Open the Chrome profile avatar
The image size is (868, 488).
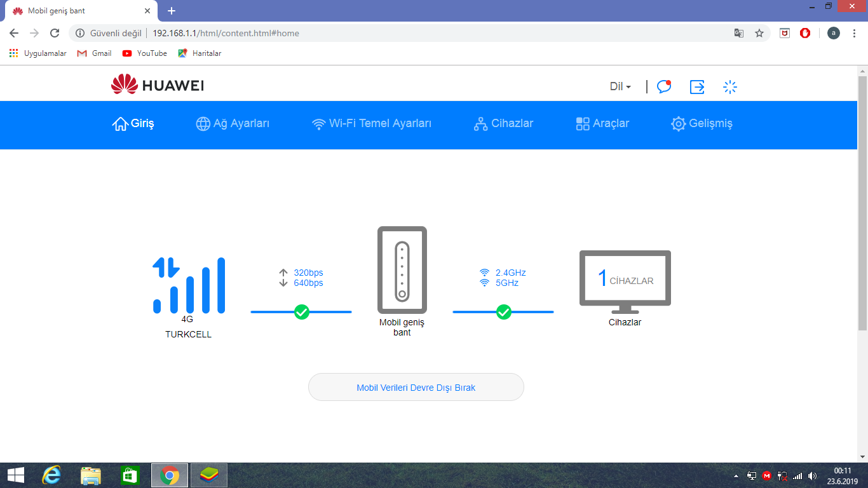834,33
